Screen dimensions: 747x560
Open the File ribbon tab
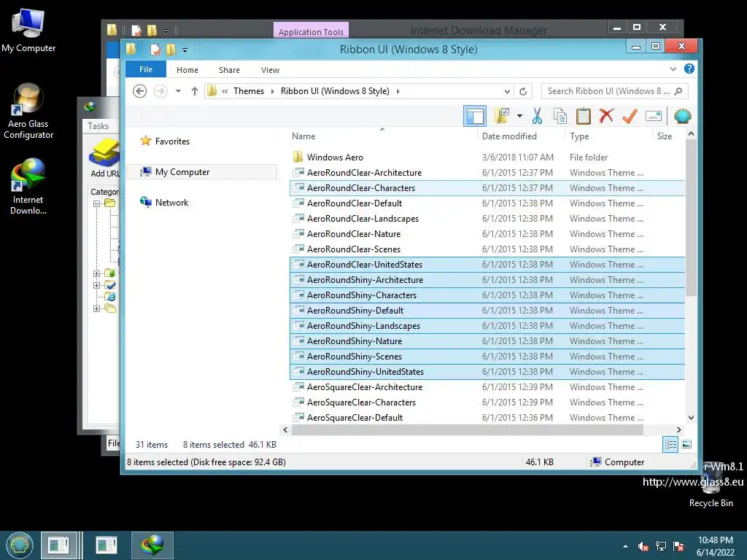(x=146, y=69)
